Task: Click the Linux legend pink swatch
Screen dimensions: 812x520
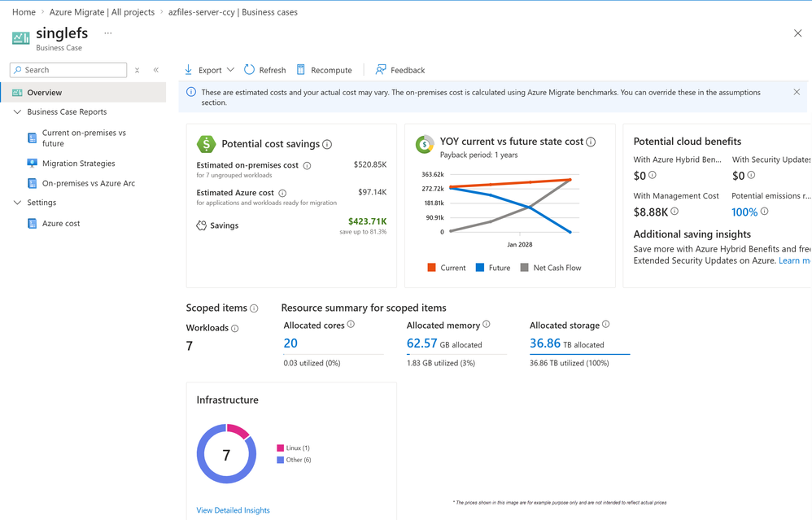Action: [280, 448]
